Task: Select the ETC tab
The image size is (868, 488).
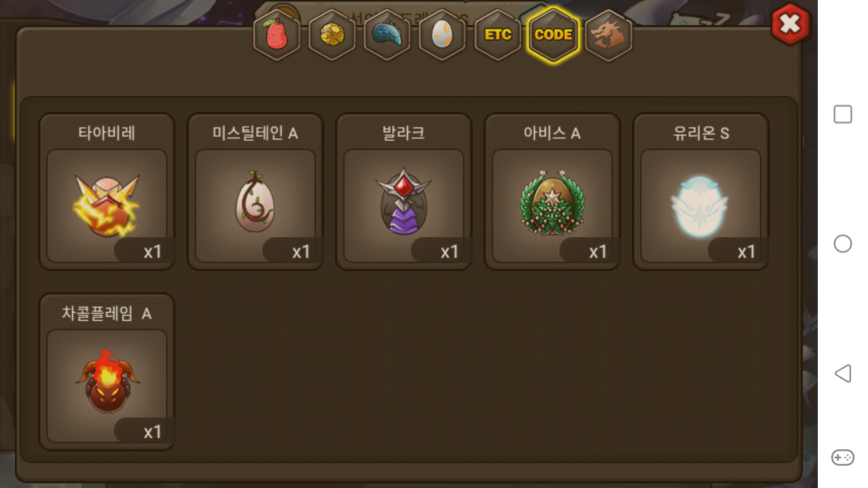Action: (498, 35)
